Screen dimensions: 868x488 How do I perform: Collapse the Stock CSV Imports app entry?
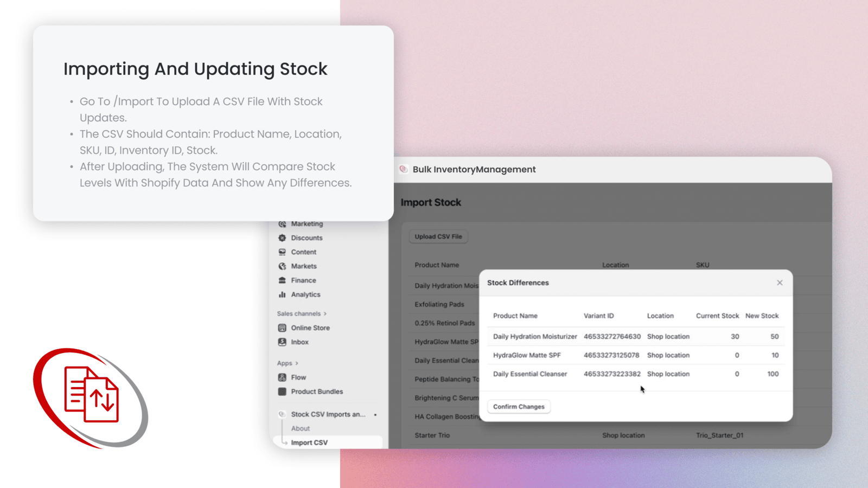[x=328, y=414]
